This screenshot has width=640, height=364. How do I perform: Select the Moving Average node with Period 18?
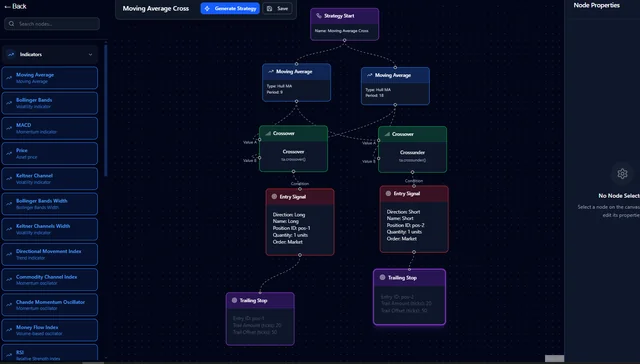tap(395, 86)
